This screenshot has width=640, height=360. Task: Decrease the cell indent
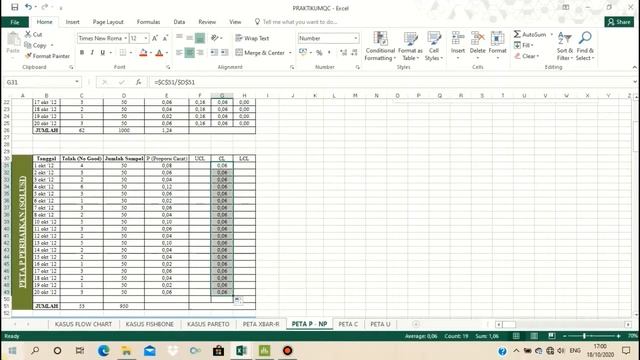click(x=214, y=53)
